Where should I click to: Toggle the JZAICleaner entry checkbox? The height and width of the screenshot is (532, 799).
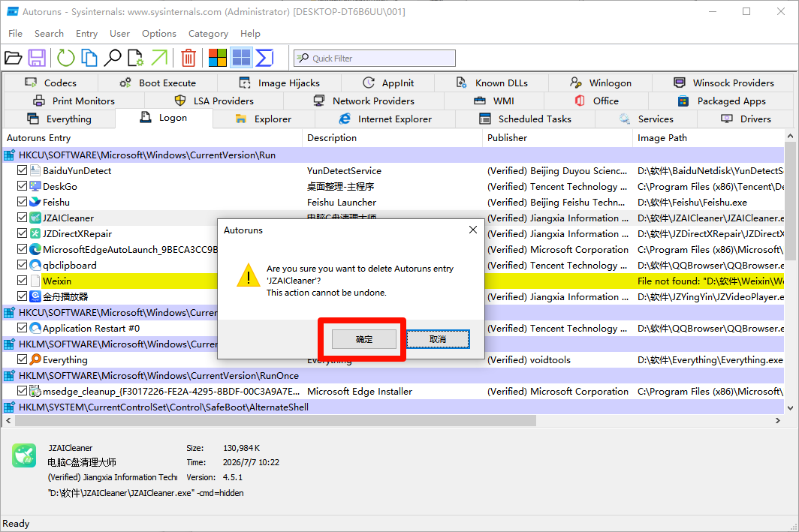coord(22,218)
